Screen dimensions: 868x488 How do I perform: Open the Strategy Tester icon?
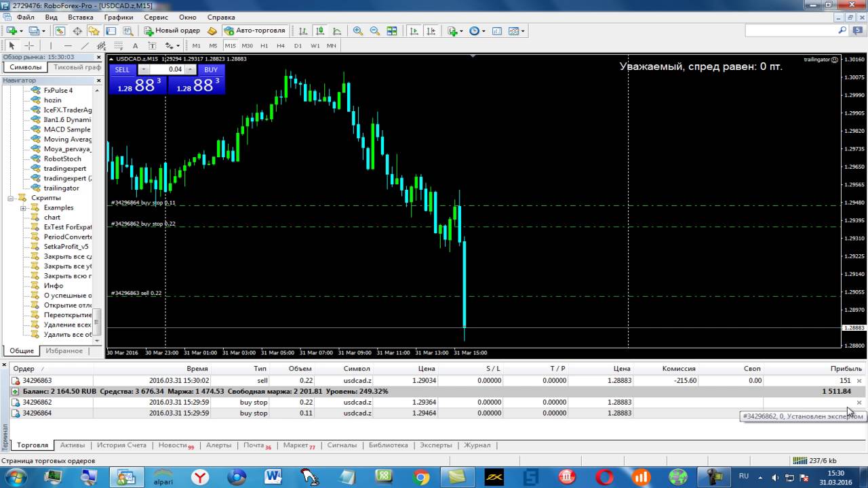coord(127,31)
